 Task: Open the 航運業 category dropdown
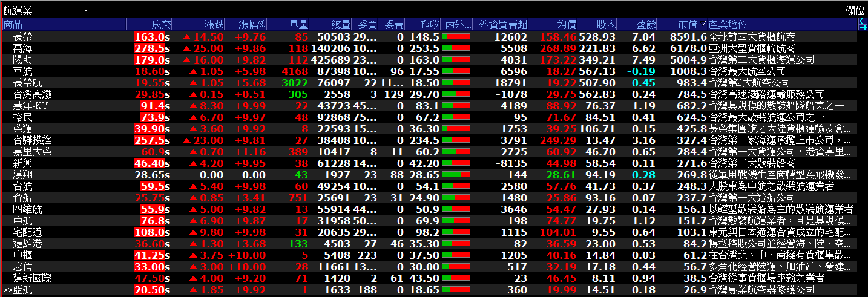(x=86, y=11)
